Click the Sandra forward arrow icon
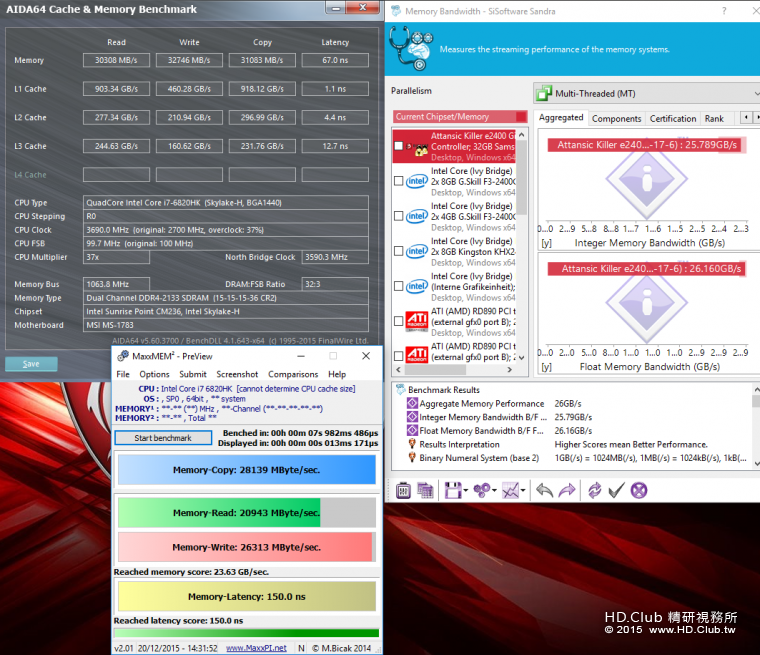This screenshot has width=760, height=655. [x=567, y=491]
